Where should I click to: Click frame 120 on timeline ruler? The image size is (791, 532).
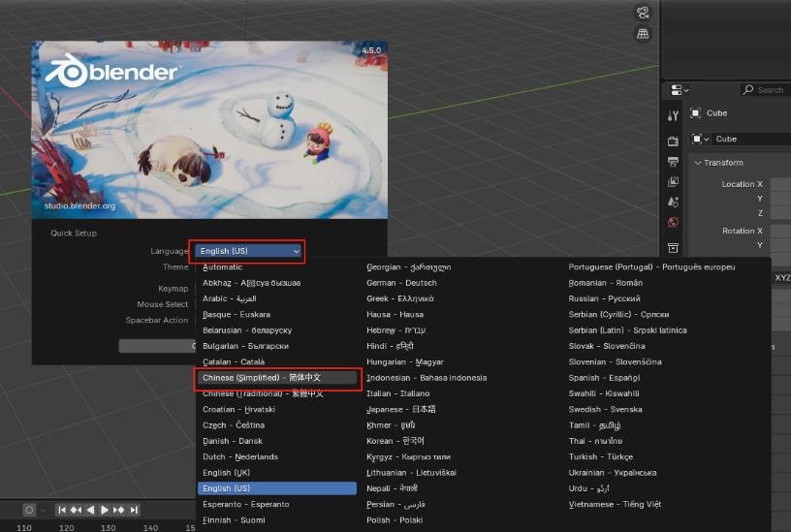pos(66,527)
